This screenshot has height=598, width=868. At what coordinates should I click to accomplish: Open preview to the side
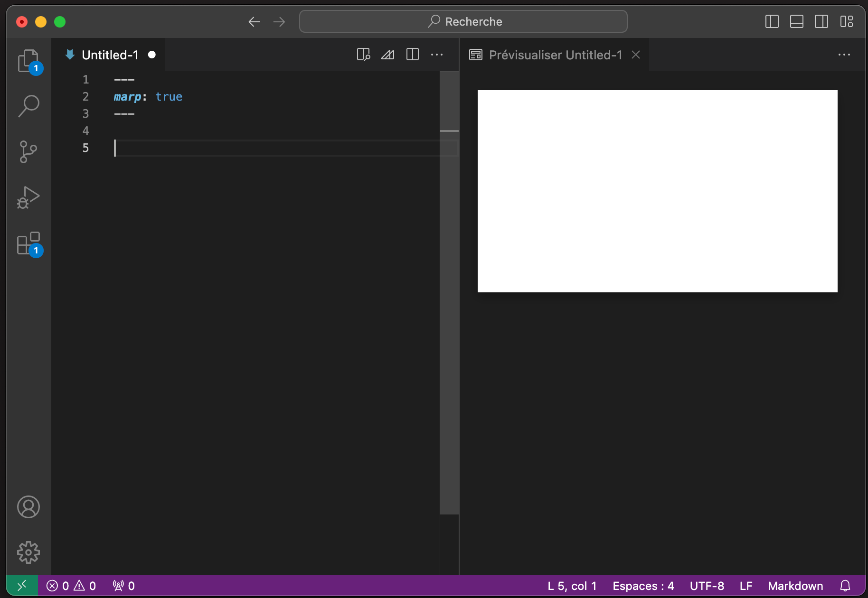(364, 55)
